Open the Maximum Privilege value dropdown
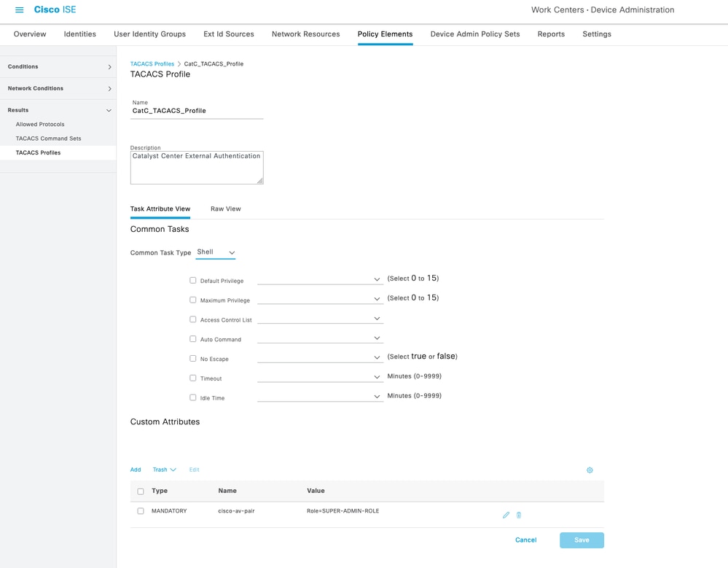Viewport: 728px width, 568px height. pyautogui.click(x=320, y=299)
